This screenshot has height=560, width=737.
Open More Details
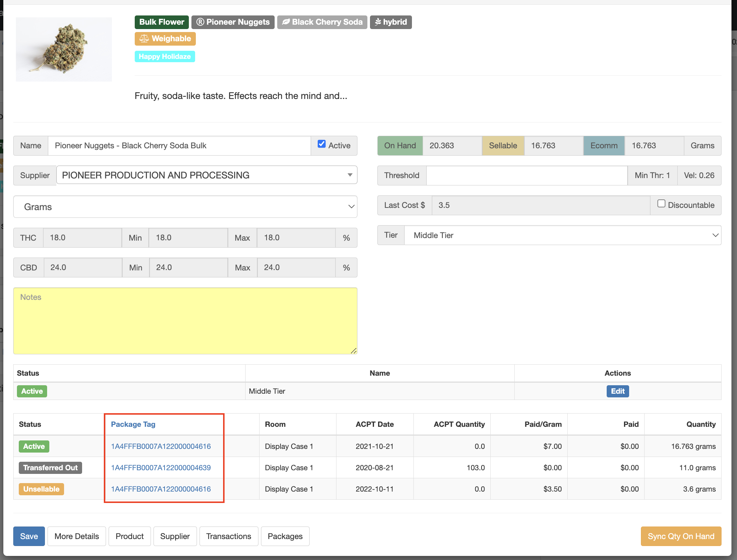pyautogui.click(x=77, y=536)
